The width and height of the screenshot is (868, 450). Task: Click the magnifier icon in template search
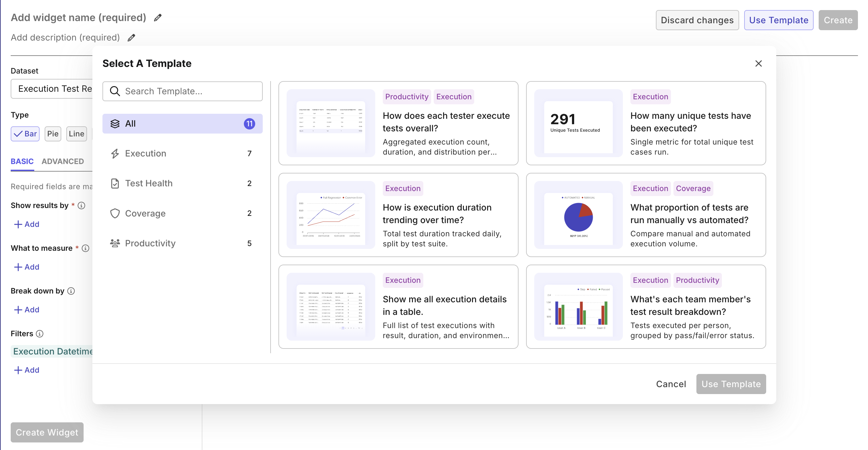click(115, 91)
